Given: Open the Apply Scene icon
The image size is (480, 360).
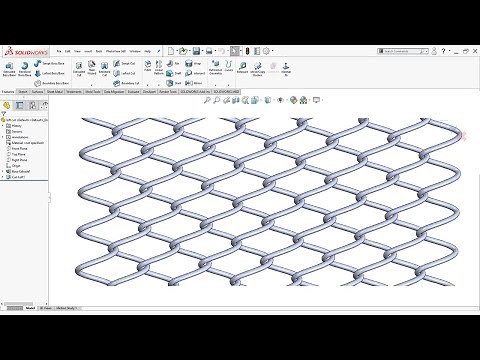Looking at the screenshot, I should pos(303,100).
